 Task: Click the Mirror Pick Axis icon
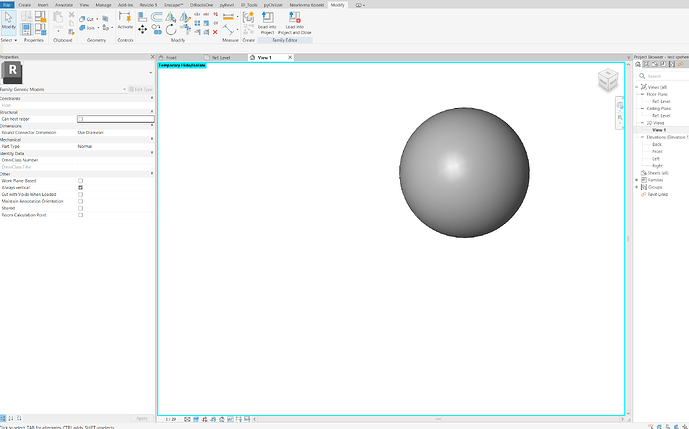point(170,17)
